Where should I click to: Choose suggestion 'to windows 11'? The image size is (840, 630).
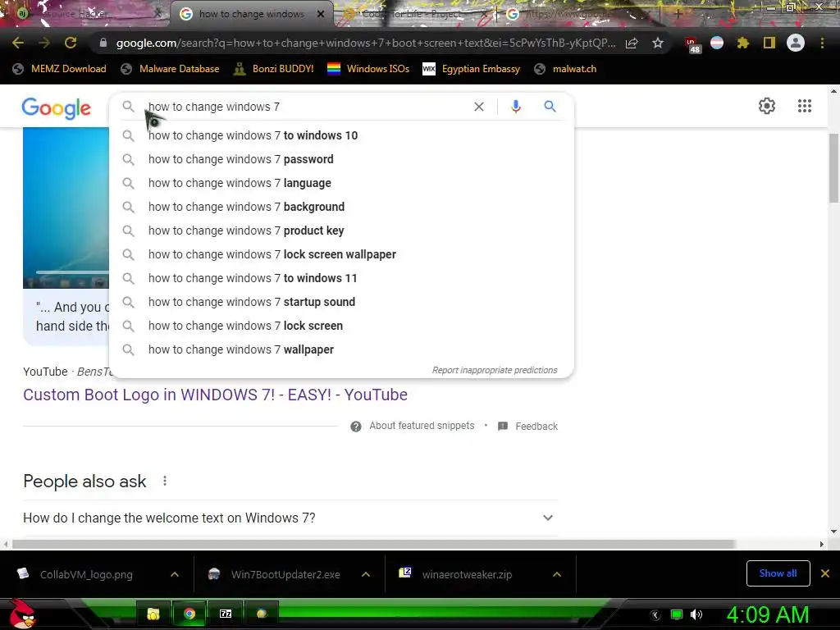tap(341, 278)
